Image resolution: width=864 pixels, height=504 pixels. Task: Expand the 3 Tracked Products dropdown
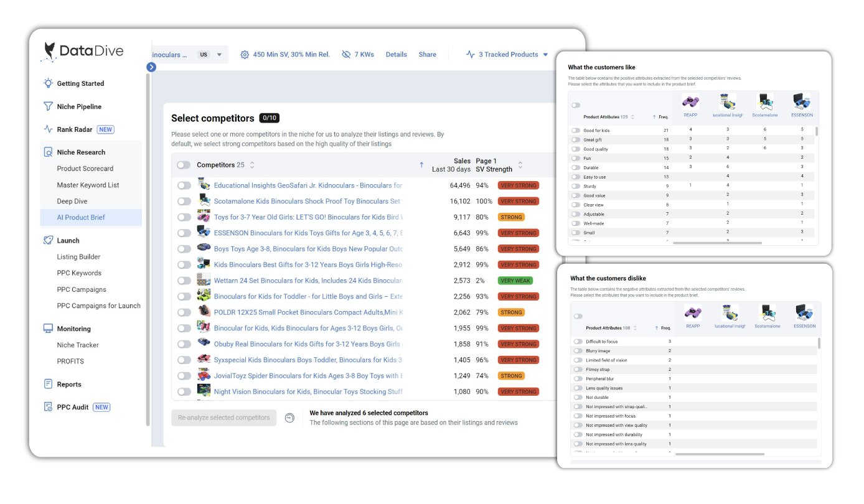coord(545,55)
